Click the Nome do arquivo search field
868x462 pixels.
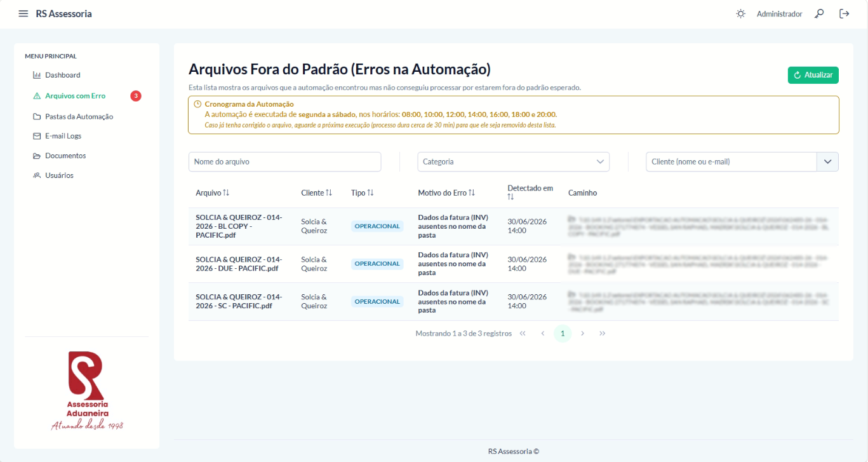[x=284, y=161]
